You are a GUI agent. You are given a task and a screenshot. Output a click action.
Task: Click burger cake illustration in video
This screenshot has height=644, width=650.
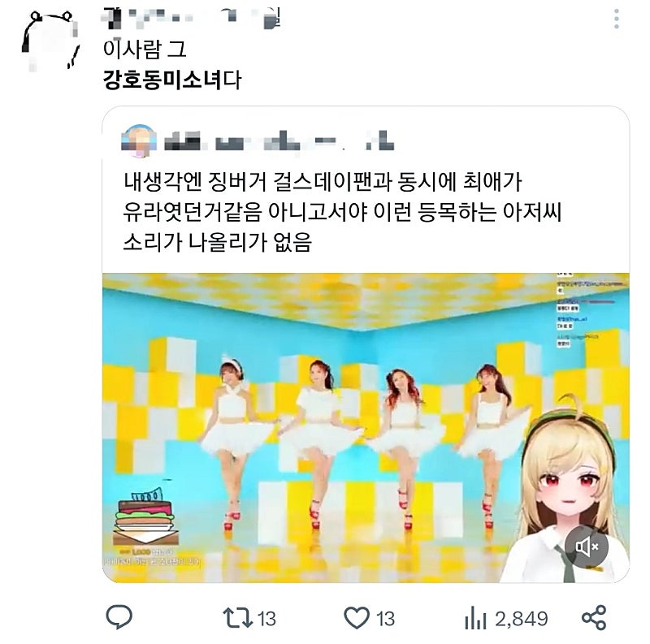point(145,516)
